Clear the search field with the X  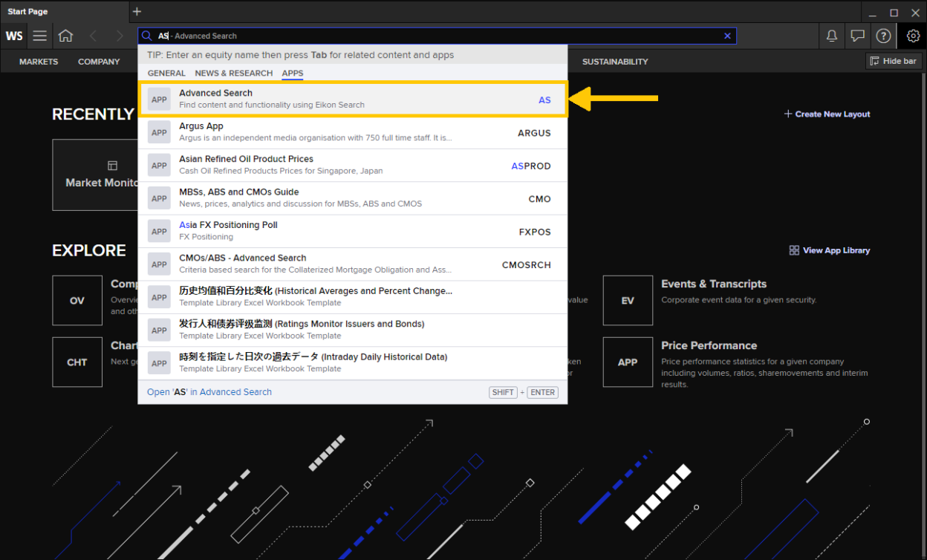[727, 36]
